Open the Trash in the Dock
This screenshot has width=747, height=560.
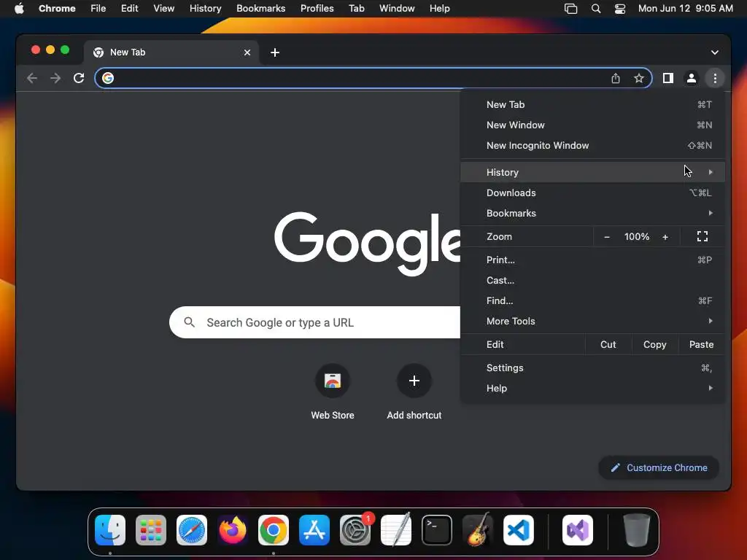(x=636, y=530)
